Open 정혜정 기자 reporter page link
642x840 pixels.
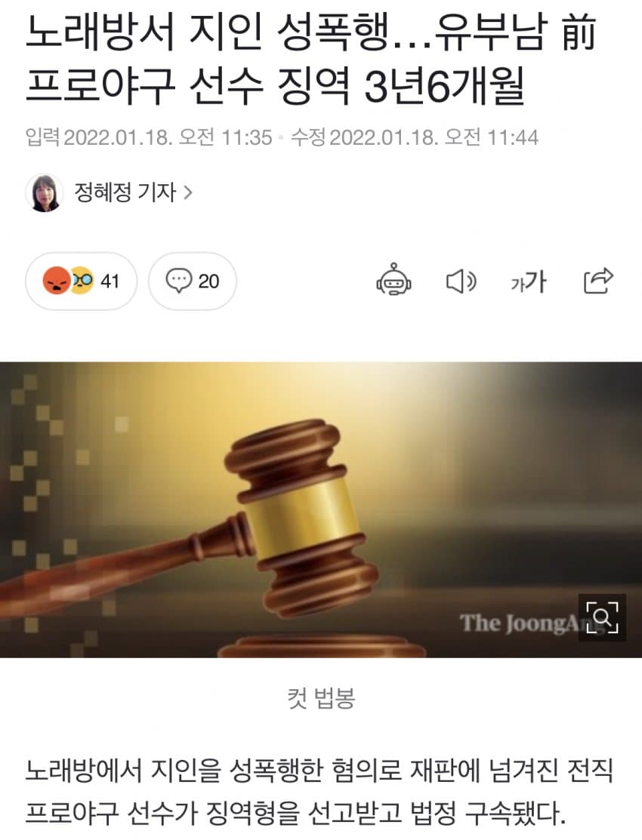pos(125,192)
